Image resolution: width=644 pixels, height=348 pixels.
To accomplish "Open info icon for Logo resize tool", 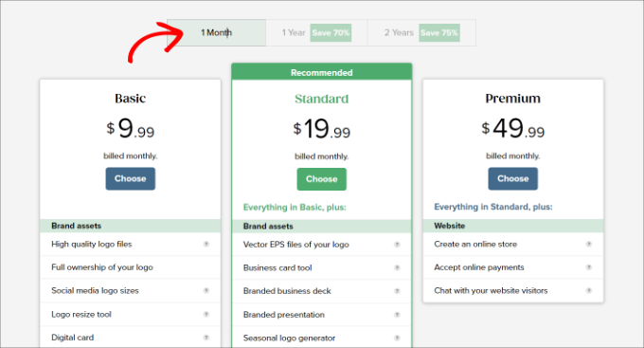I will pyautogui.click(x=206, y=314).
